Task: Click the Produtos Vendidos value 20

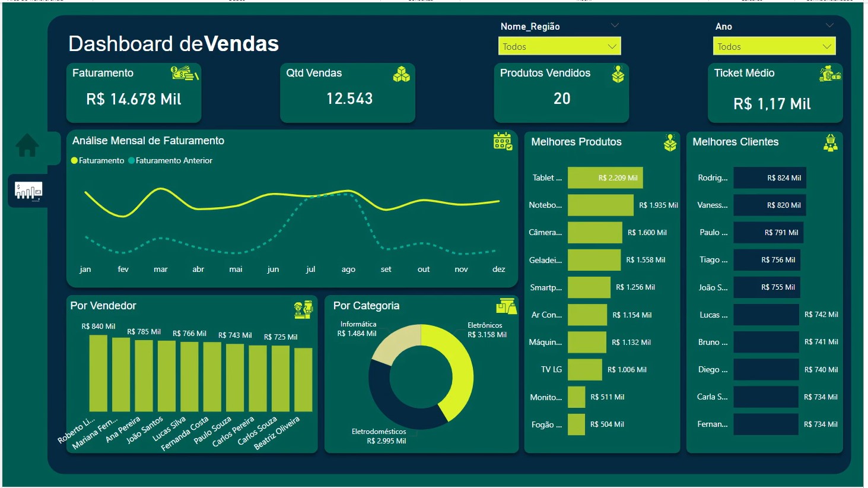Action: [562, 99]
